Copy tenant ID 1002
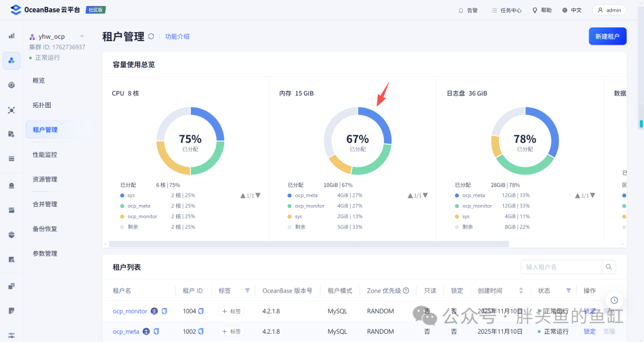This screenshot has height=342, width=644. coord(201,331)
